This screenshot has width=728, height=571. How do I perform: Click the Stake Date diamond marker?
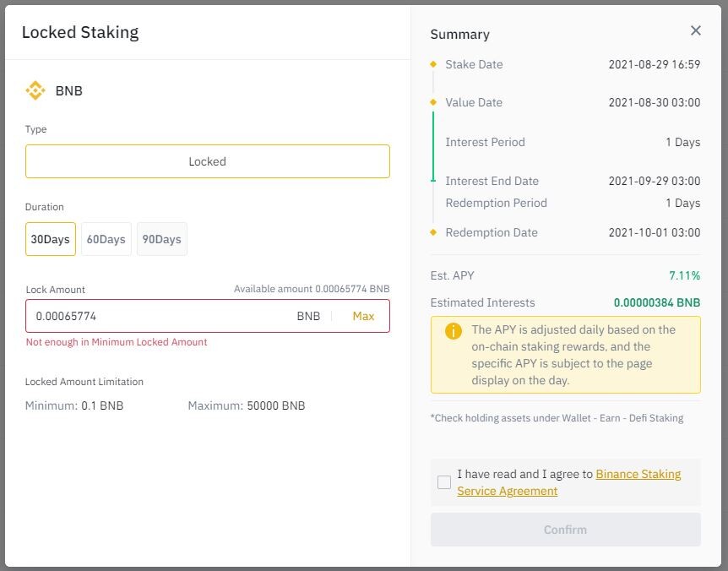433,64
